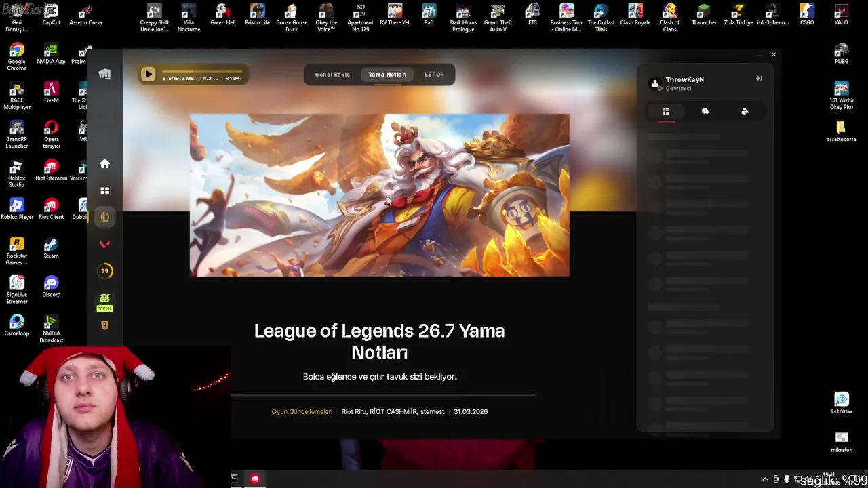Collapse the social panel with arrow icon
The height and width of the screenshot is (488, 868).
[759, 79]
